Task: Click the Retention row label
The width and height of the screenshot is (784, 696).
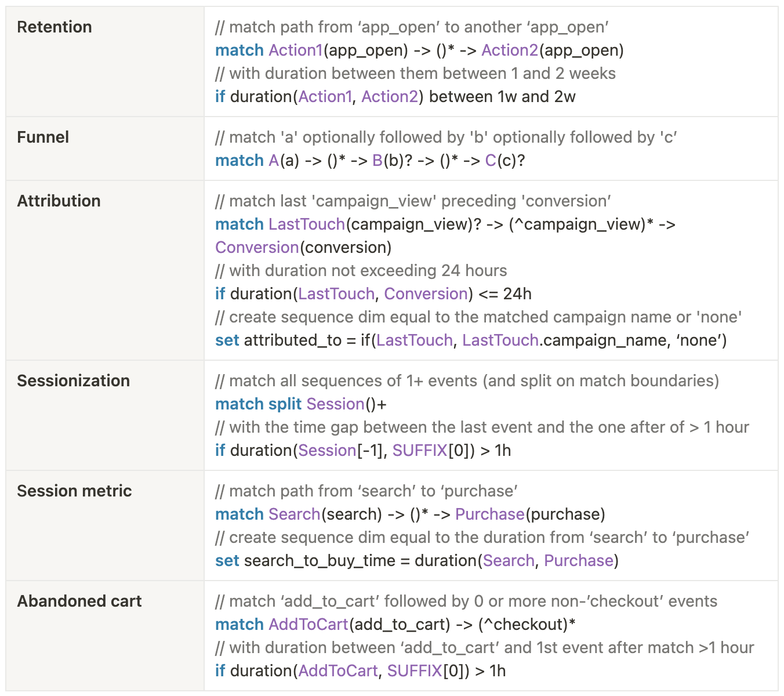Action: (x=55, y=27)
